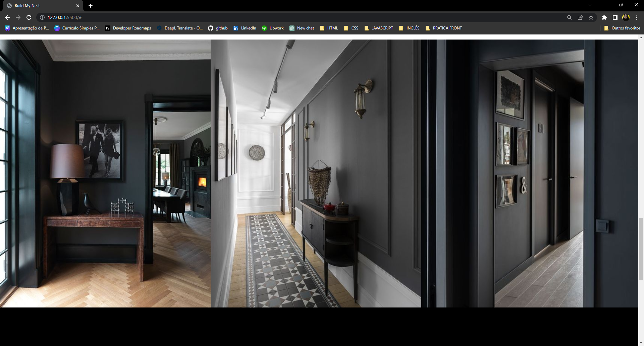This screenshot has width=644, height=346.
Task: Open the DeepL Translate bookmark
Action: (x=180, y=28)
